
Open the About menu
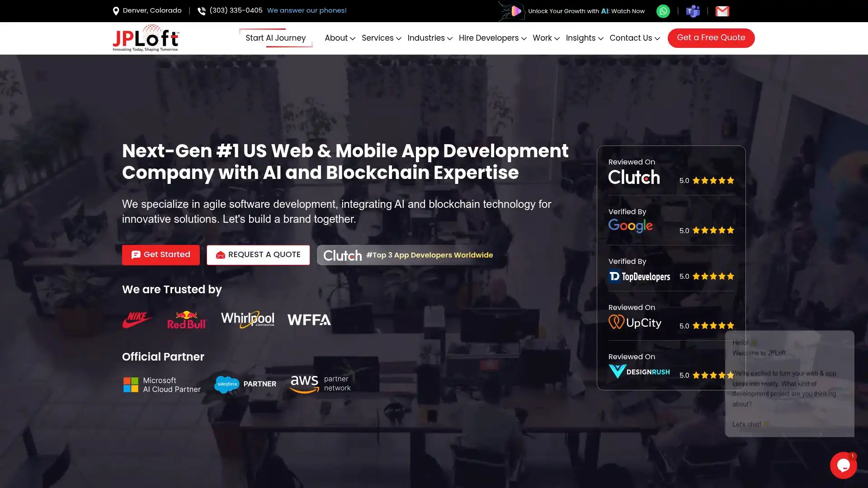pyautogui.click(x=340, y=38)
